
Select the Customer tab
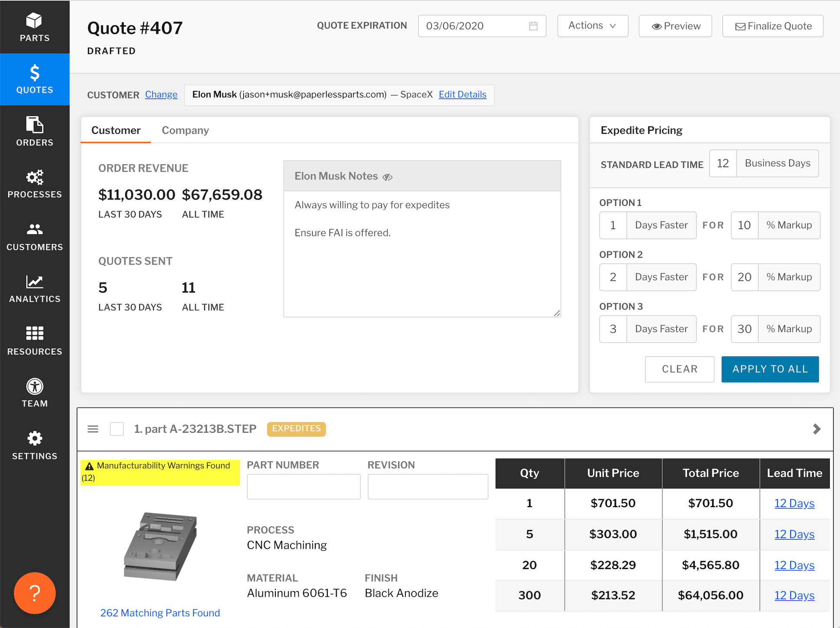(116, 130)
